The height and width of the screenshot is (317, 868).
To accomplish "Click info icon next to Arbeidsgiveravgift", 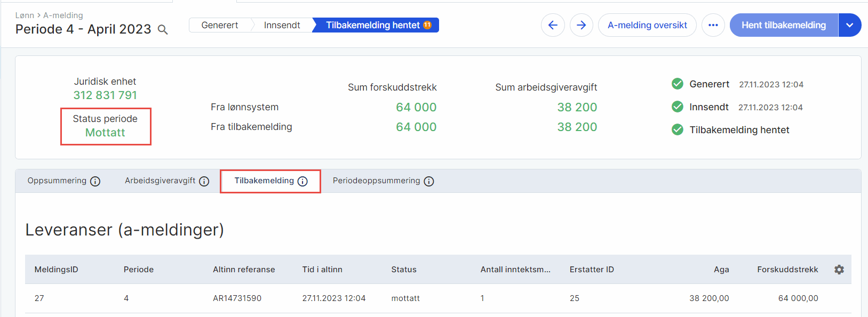I will click(204, 181).
